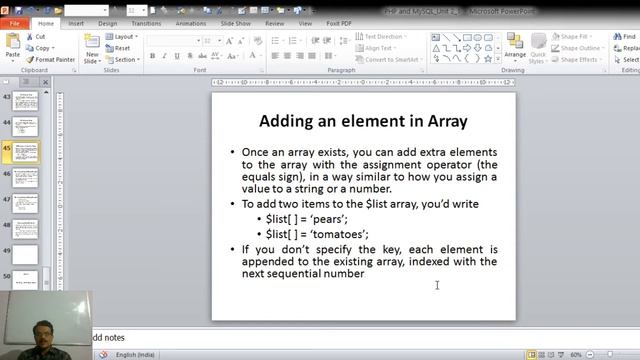This screenshot has height=360, width=640.
Task: Open the Font name combo box
Action: tap(174, 41)
